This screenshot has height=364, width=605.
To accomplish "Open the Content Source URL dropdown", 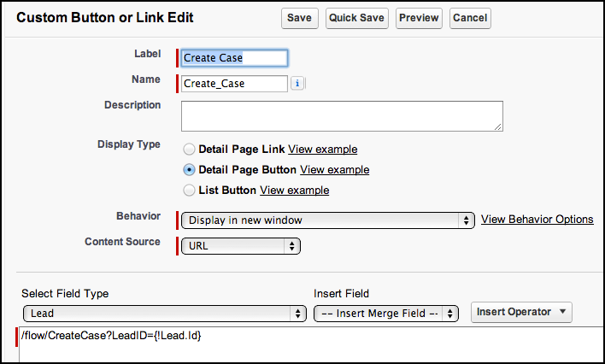I will tap(241, 246).
